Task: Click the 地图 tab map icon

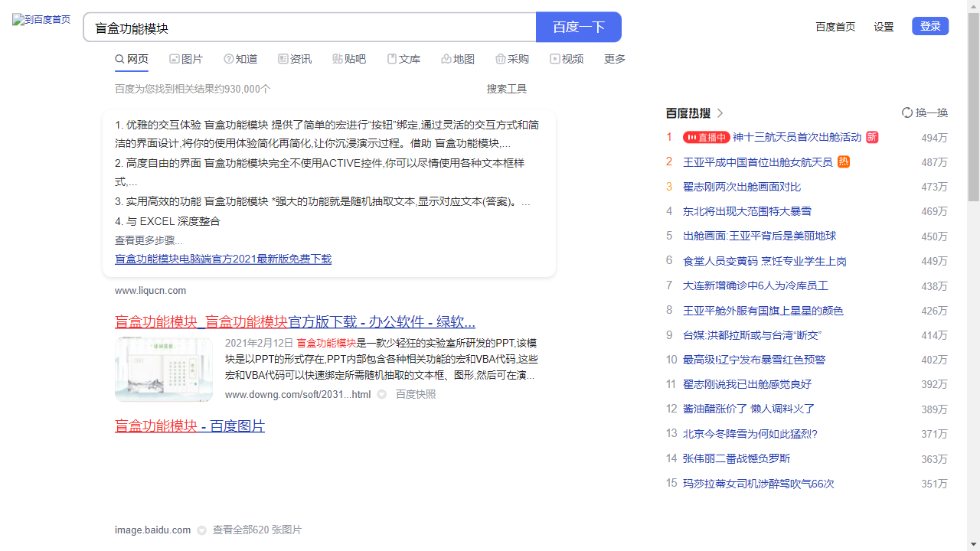Action: coord(446,59)
